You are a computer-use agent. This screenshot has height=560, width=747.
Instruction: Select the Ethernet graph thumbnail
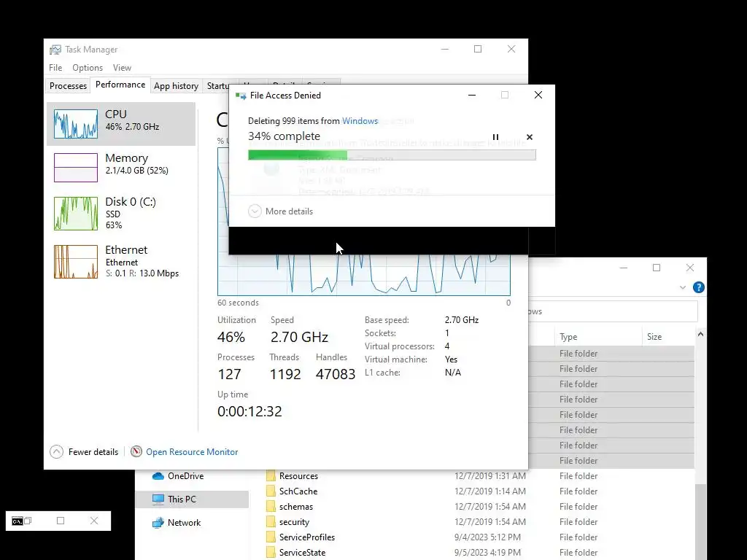pyautogui.click(x=76, y=262)
